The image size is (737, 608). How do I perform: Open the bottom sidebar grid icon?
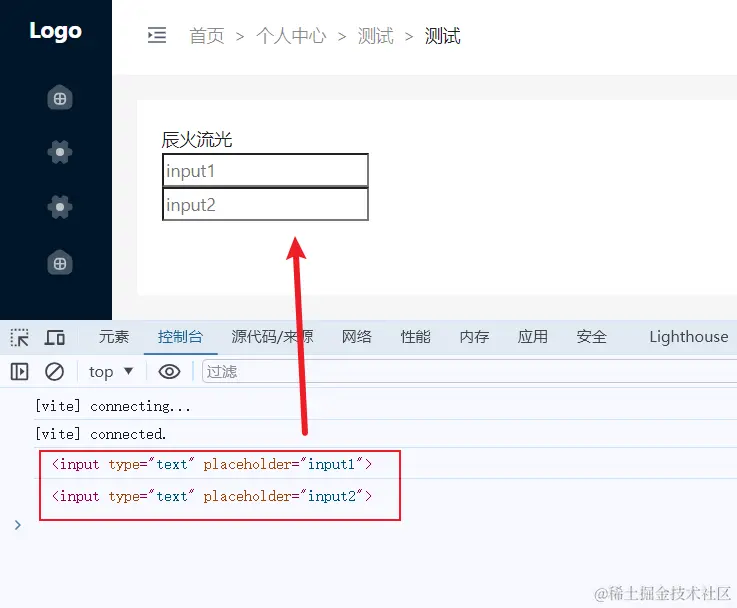coord(60,263)
